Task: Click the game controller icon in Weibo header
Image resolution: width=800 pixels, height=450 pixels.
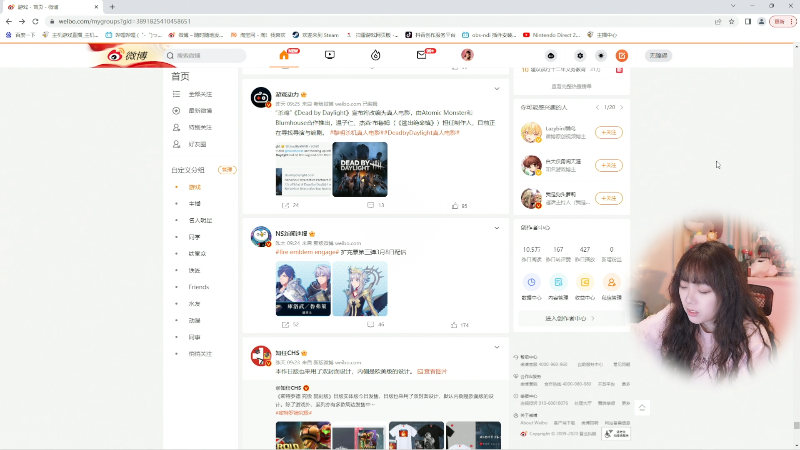Action: click(x=551, y=56)
